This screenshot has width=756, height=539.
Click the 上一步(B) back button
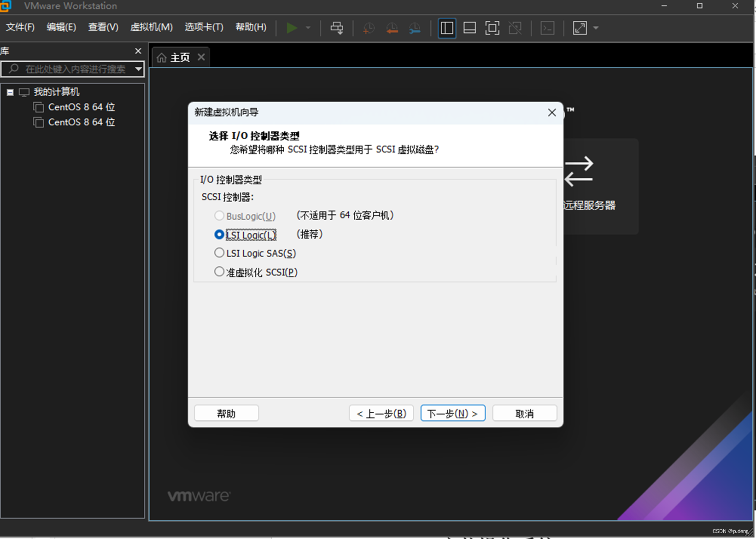point(381,413)
